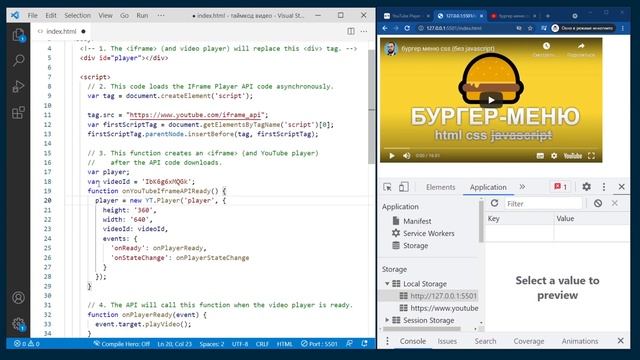Click the browser address bar
This screenshot has height=360, width=640.
click(465, 28)
